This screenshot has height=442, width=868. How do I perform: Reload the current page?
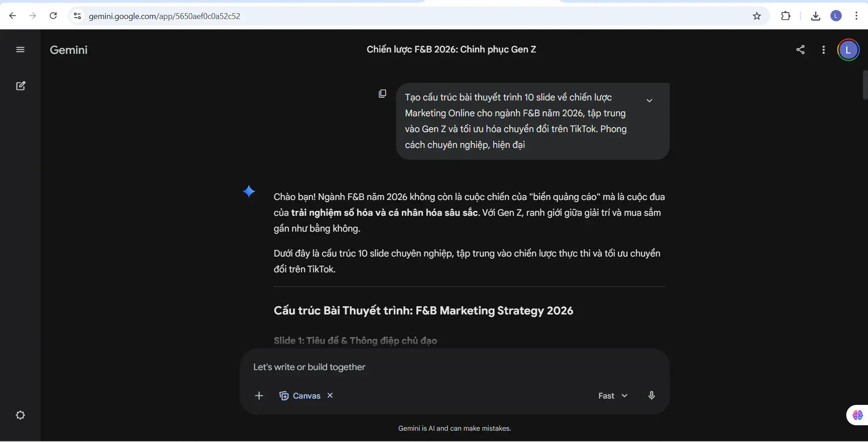point(53,16)
